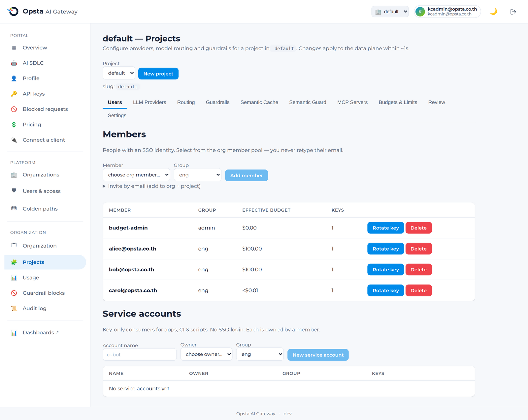Screen dimensions: 528x420
Task: Click the Audit log scroll icon
Action: (x=14, y=308)
